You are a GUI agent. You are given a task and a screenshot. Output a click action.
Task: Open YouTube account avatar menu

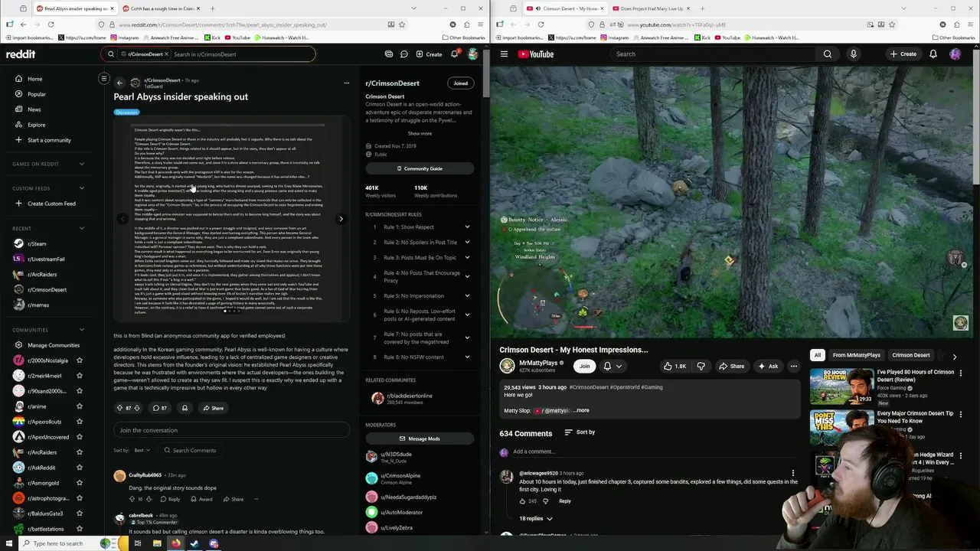pyautogui.click(x=955, y=54)
